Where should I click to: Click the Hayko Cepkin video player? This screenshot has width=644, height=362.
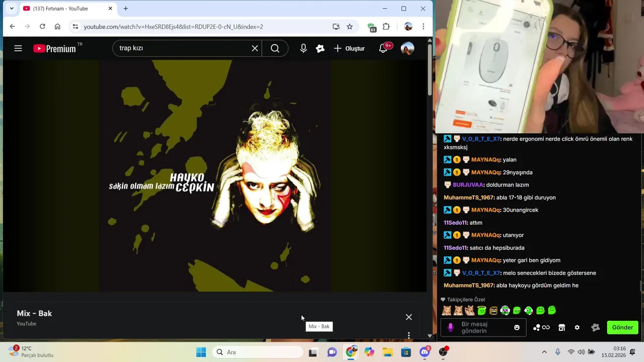click(x=215, y=175)
